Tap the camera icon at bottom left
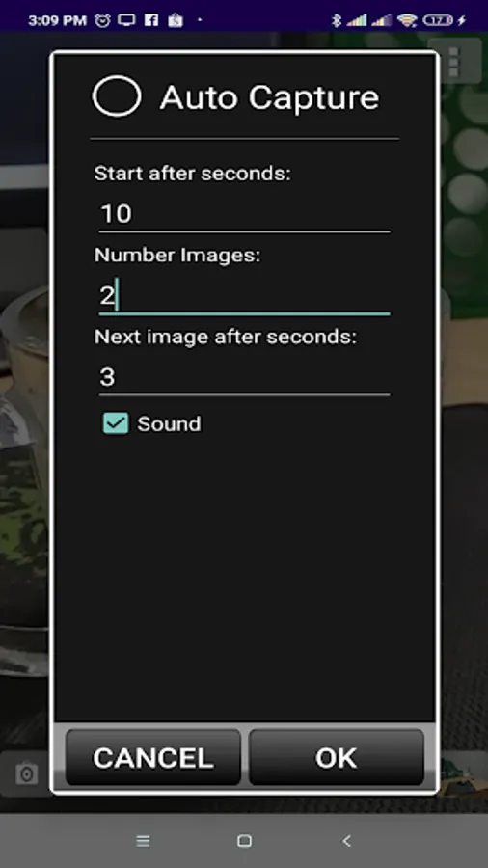 click(26, 773)
